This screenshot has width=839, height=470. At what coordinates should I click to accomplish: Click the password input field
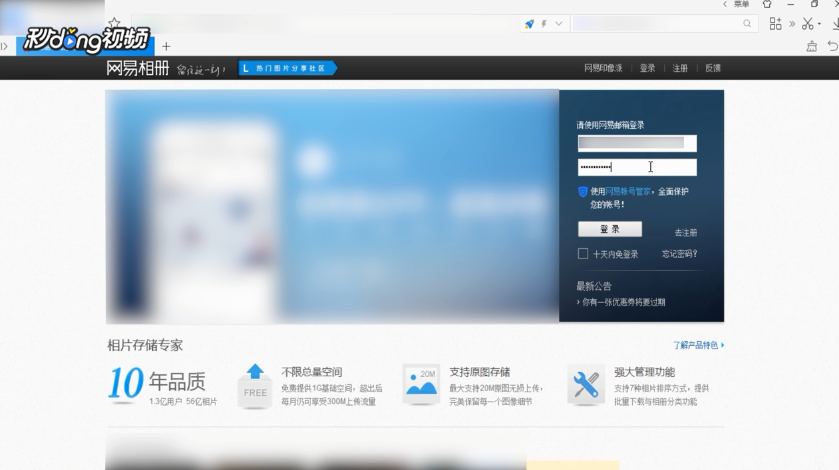[637, 167]
